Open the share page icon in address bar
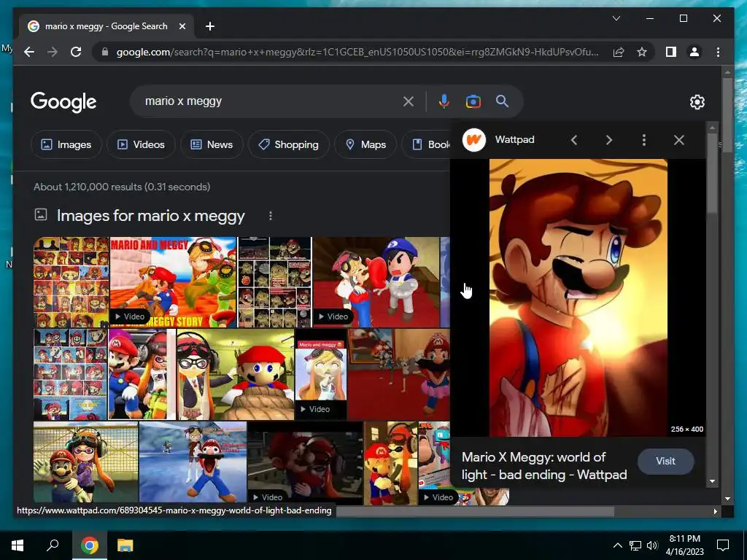 click(x=619, y=52)
